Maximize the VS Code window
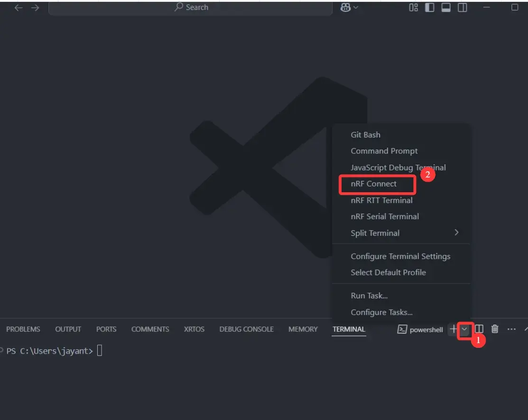 (x=515, y=7)
